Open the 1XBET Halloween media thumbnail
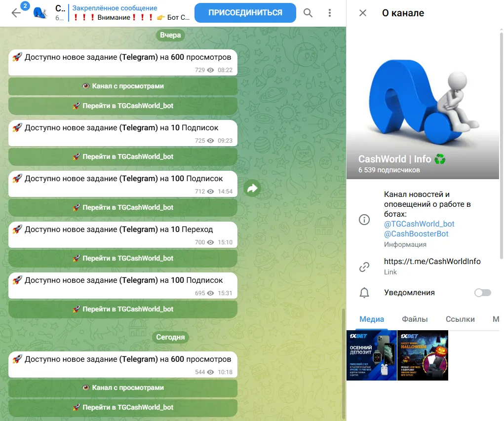The width and height of the screenshot is (504, 421). tap(423, 355)
